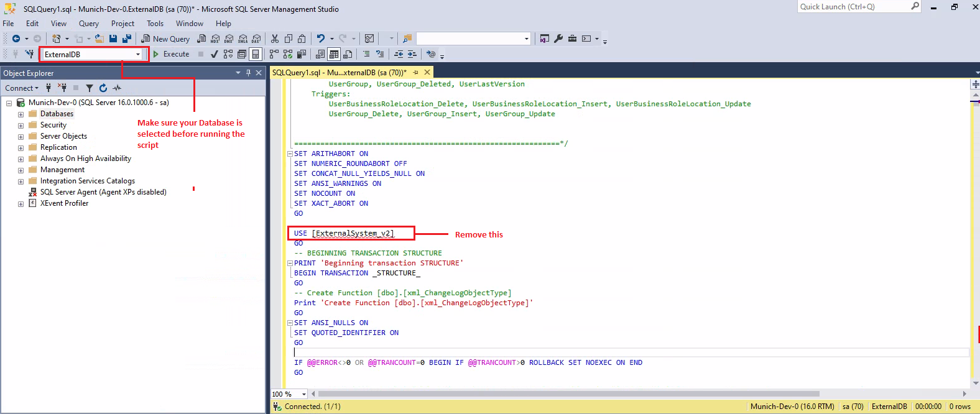Toggle Results to Grid mode
This screenshot has height=414, width=980.
click(334, 54)
